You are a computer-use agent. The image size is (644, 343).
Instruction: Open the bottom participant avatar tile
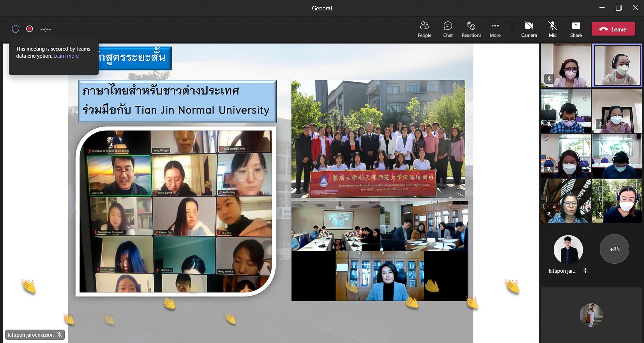(x=591, y=315)
